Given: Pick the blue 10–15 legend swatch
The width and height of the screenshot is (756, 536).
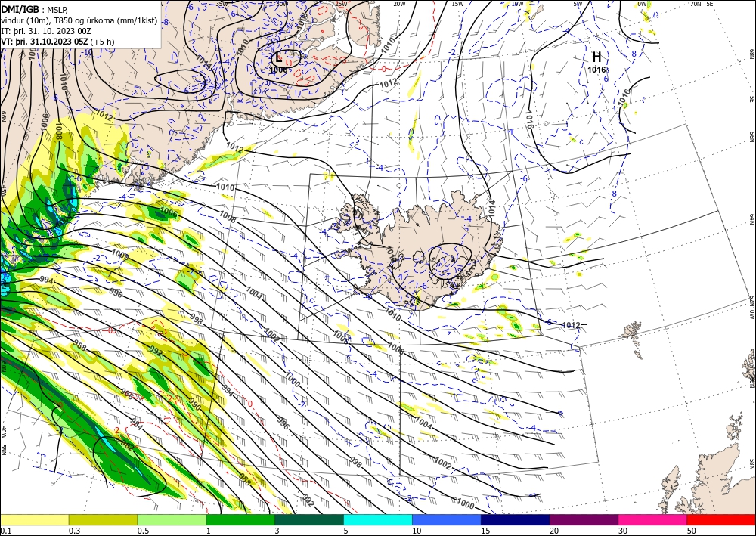Looking at the screenshot, I should 447,519.
